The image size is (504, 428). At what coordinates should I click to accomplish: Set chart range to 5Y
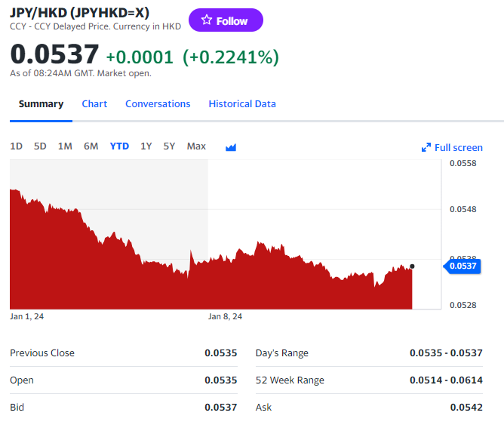(169, 146)
